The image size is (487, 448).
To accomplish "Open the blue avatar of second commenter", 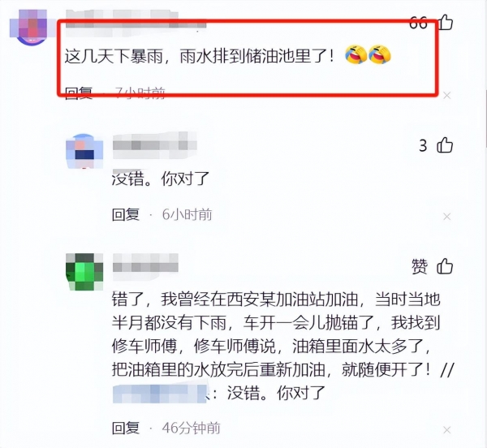I will click(84, 151).
